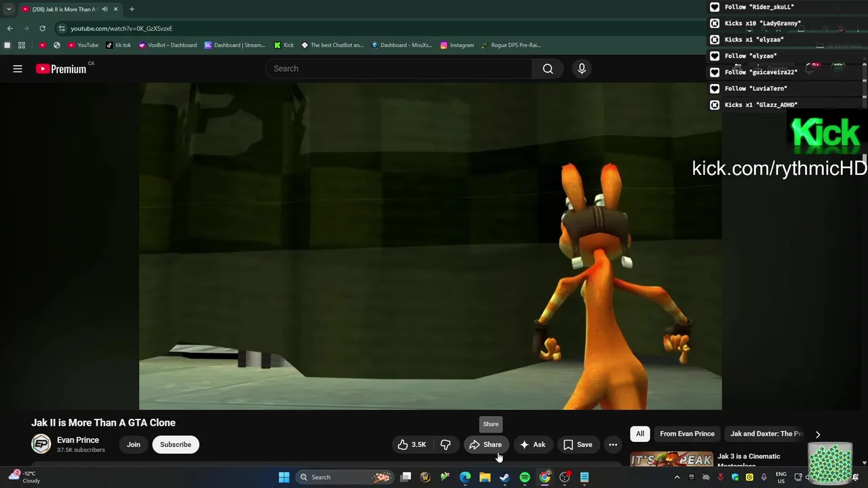The width and height of the screenshot is (868, 488).
Task: Pause the video by clicking the player
Action: [x=431, y=247]
